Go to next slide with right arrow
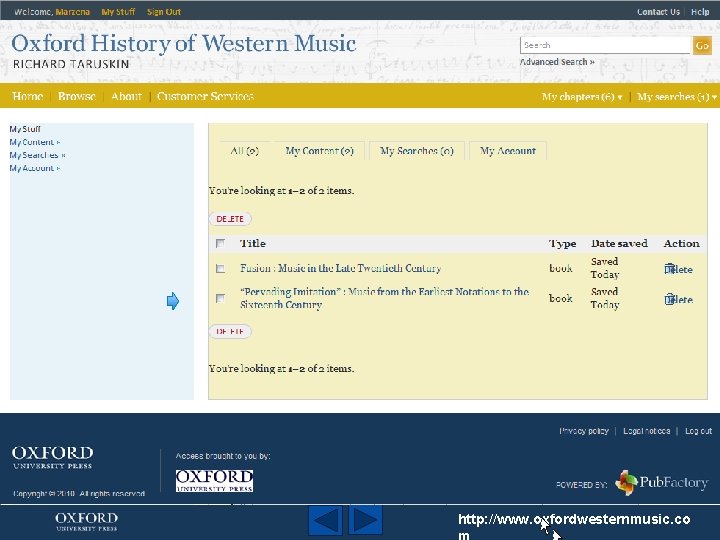 coord(366,521)
